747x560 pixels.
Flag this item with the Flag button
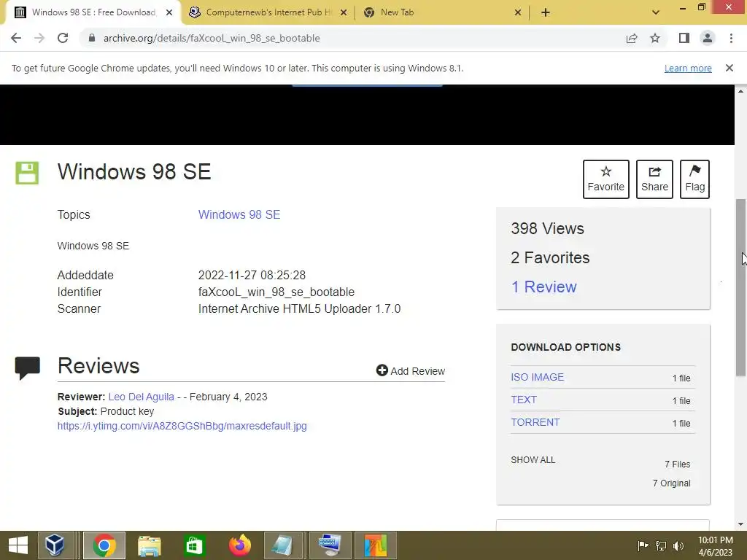tap(695, 179)
